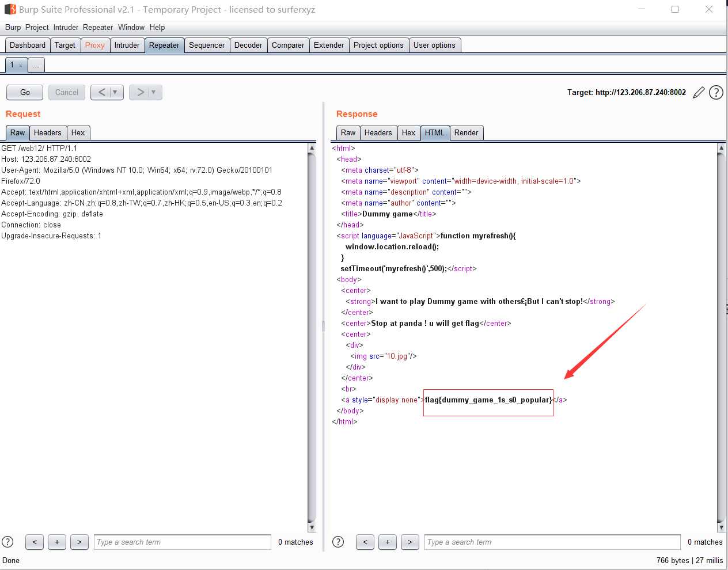728x570 pixels.
Task: Select the response Headers view tab
Action: coord(378,132)
